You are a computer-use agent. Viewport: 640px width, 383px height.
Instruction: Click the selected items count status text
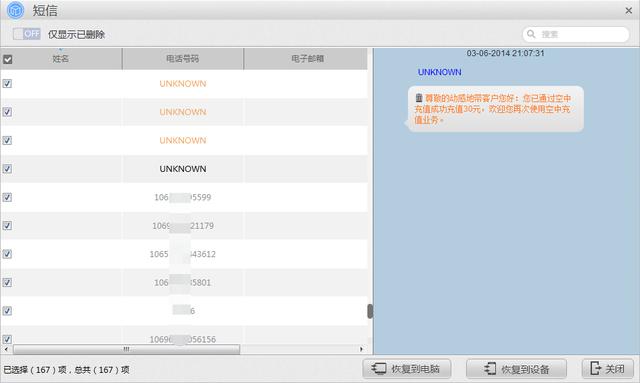[67, 370]
